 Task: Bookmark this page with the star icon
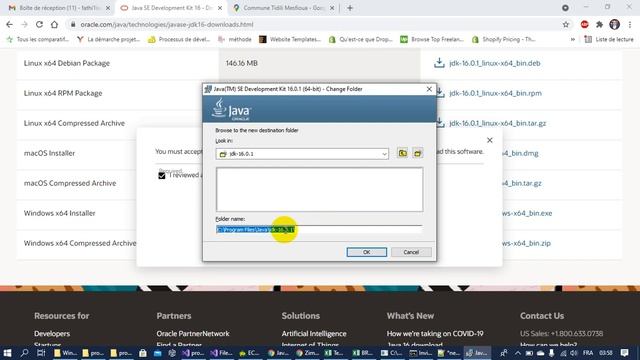click(566, 24)
